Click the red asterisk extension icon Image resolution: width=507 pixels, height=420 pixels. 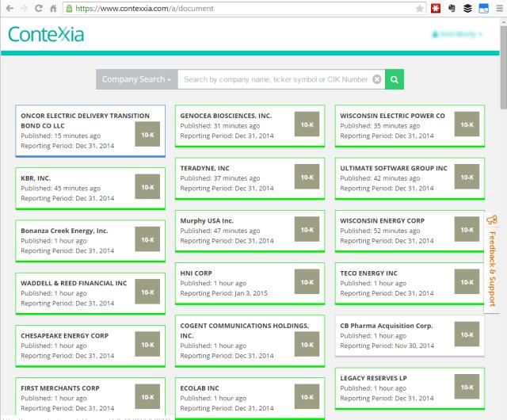point(436,9)
